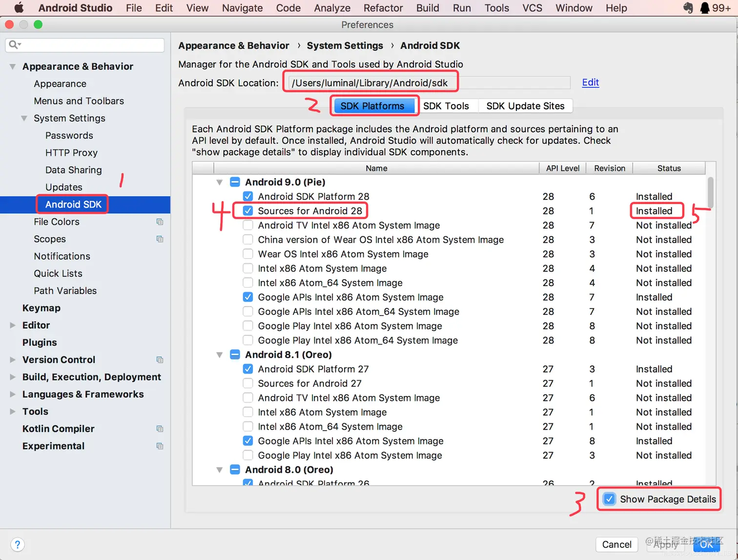Image resolution: width=738 pixels, height=560 pixels.
Task: Check China version of Wear OS system image
Action: click(248, 240)
